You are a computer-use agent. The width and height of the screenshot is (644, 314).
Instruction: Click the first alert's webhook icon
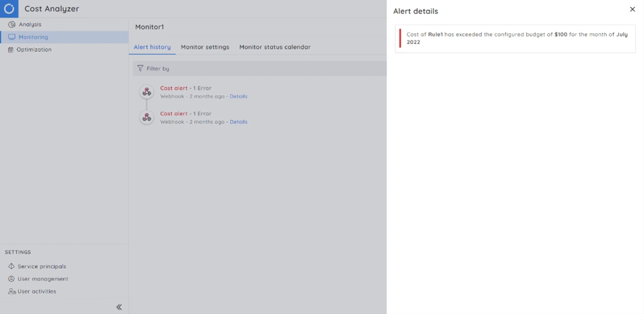click(x=147, y=92)
